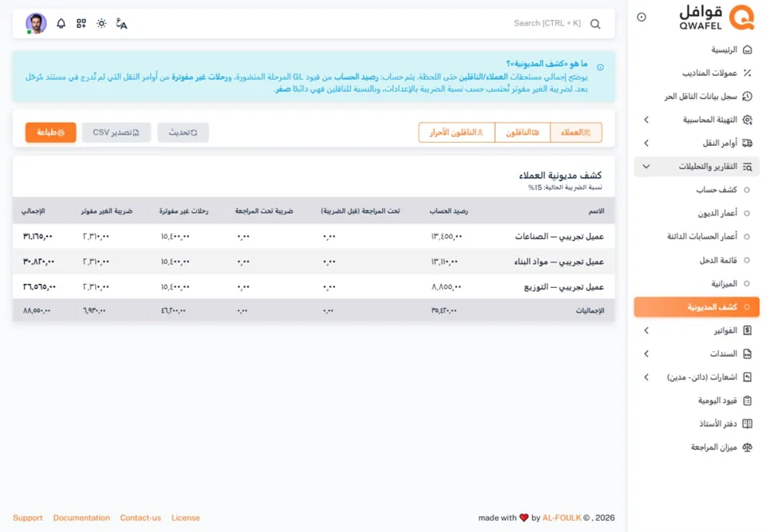Focus the Search [CTRL + K] field
766x532 pixels.
point(547,23)
